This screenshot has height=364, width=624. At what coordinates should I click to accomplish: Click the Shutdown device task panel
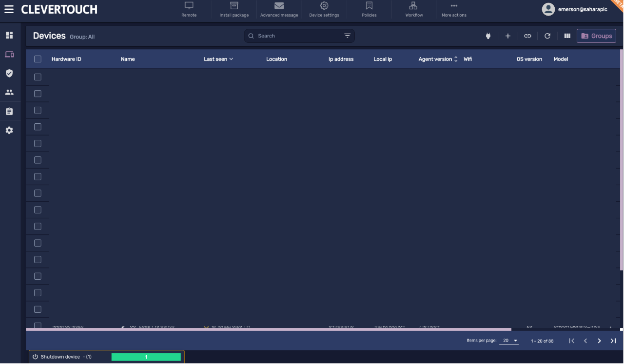click(x=107, y=357)
